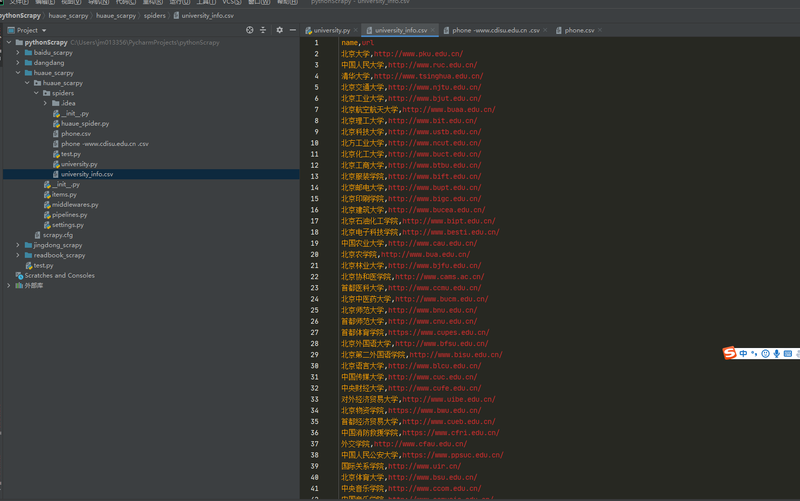This screenshot has width=800, height=501.
Task: Click the microphone voice input icon
Action: tap(777, 354)
